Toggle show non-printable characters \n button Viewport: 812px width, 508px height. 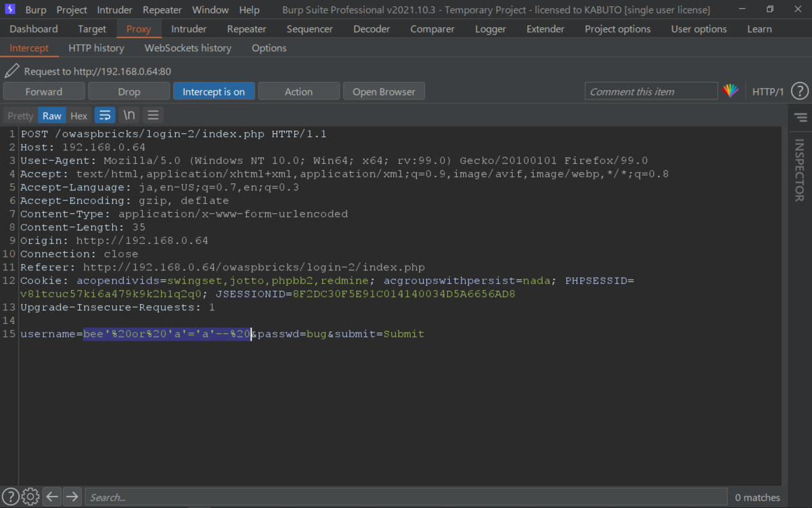point(129,115)
